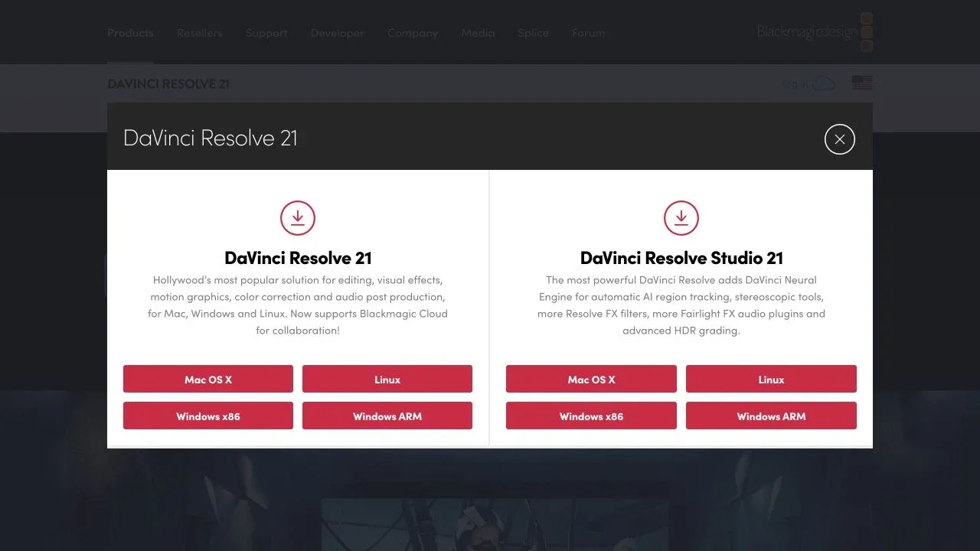Screen dimensions: 980x551
Task: Click the Log In link
Action: pos(795,83)
